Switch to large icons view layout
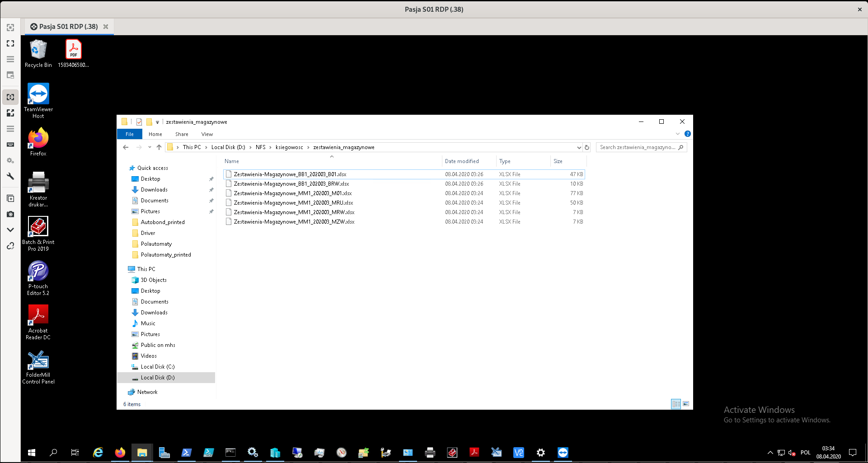The width and height of the screenshot is (868, 463). [x=686, y=404]
